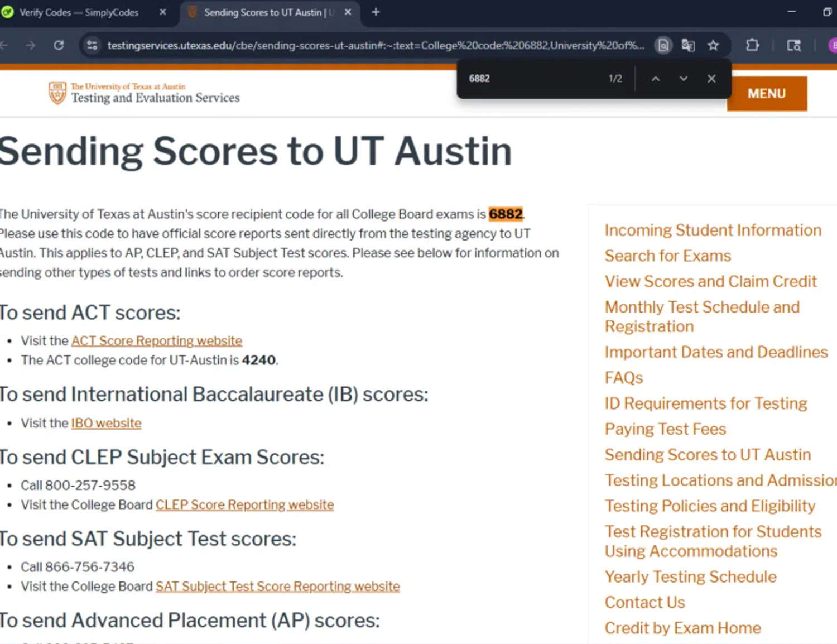Screen dimensions: 837x644
Task: Open Credit by Exam Home link
Action: pos(683,628)
